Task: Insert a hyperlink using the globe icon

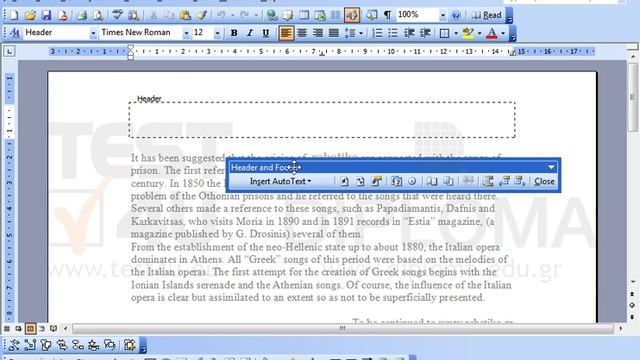Action: coord(271,16)
